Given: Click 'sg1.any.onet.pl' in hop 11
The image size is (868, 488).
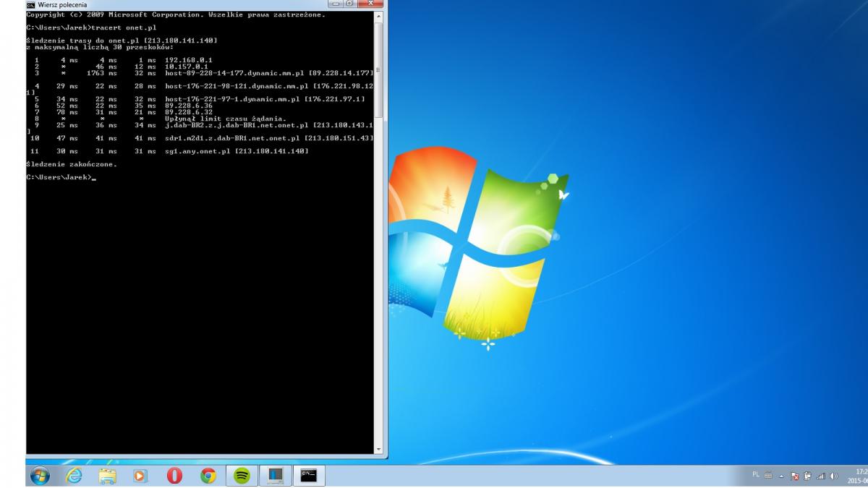Looking at the screenshot, I should click(x=197, y=151).
